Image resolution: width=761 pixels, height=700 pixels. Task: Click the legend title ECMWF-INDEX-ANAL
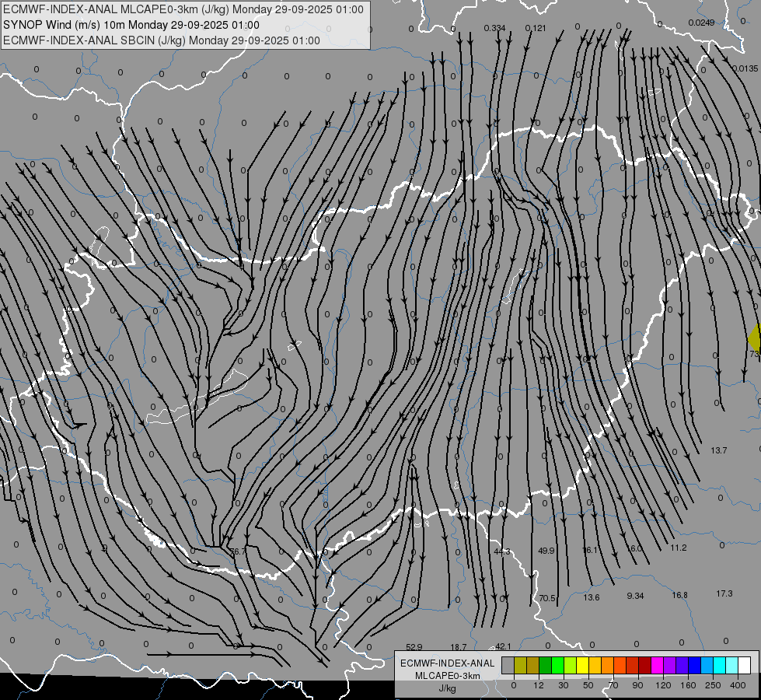[x=447, y=663]
